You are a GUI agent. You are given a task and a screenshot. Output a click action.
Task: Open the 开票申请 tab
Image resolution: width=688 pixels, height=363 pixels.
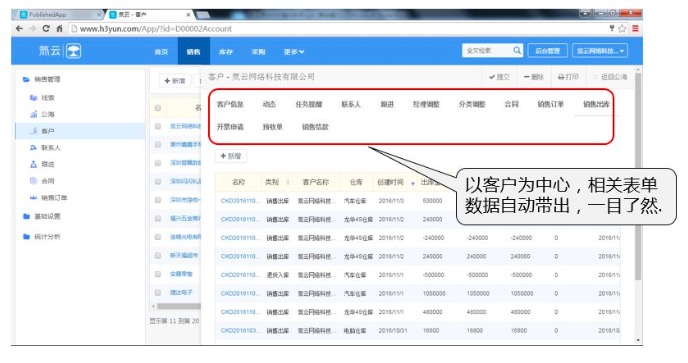(230, 127)
